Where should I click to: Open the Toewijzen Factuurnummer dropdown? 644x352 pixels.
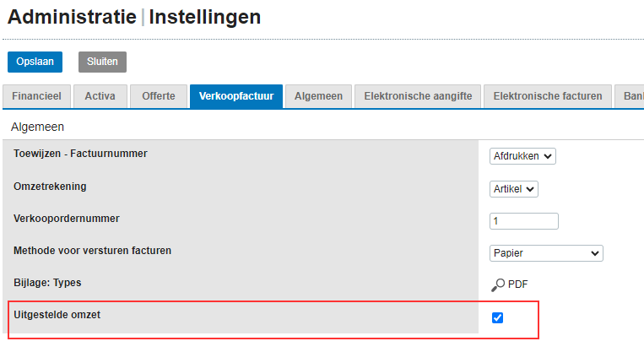[522, 156]
